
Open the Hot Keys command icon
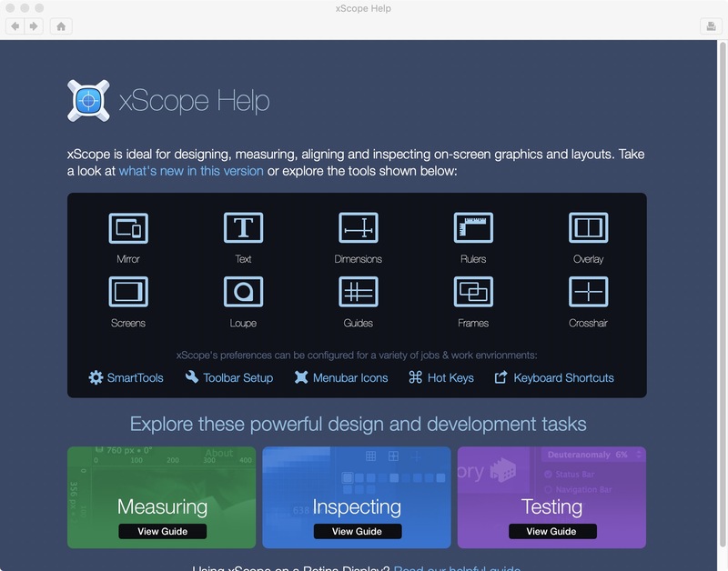415,377
